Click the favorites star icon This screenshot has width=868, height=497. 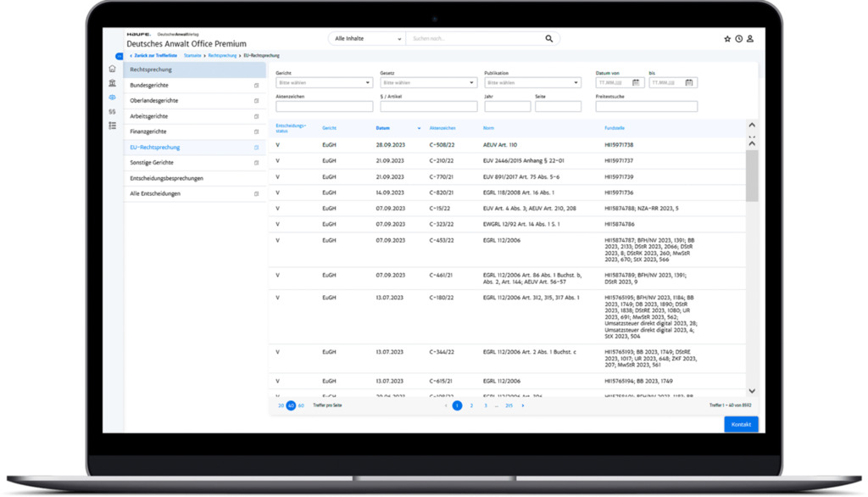(x=727, y=39)
